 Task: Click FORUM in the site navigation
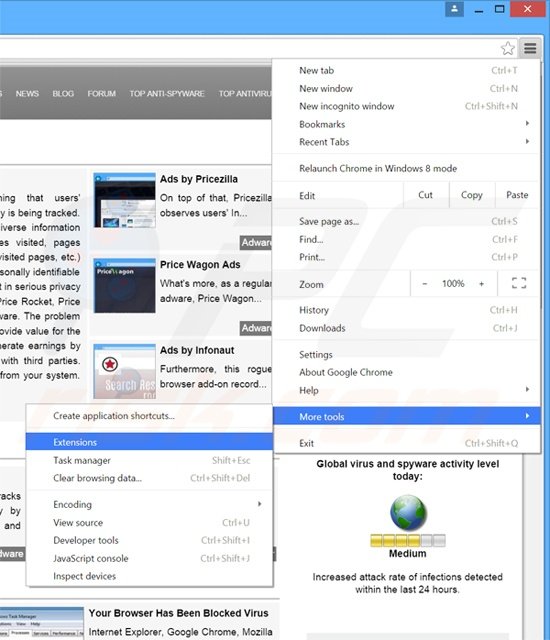(102, 93)
